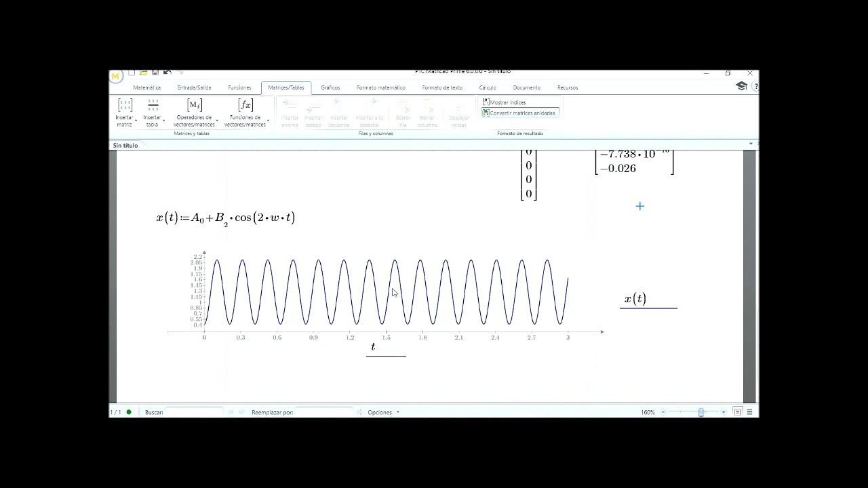
Task: Open the Help question mark icon
Action: [x=755, y=86]
